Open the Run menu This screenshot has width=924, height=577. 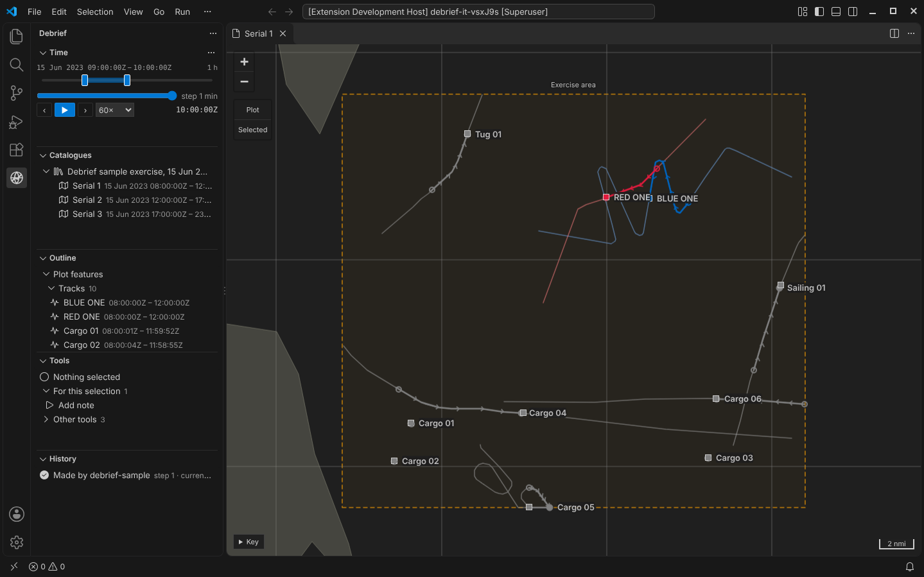(x=182, y=12)
